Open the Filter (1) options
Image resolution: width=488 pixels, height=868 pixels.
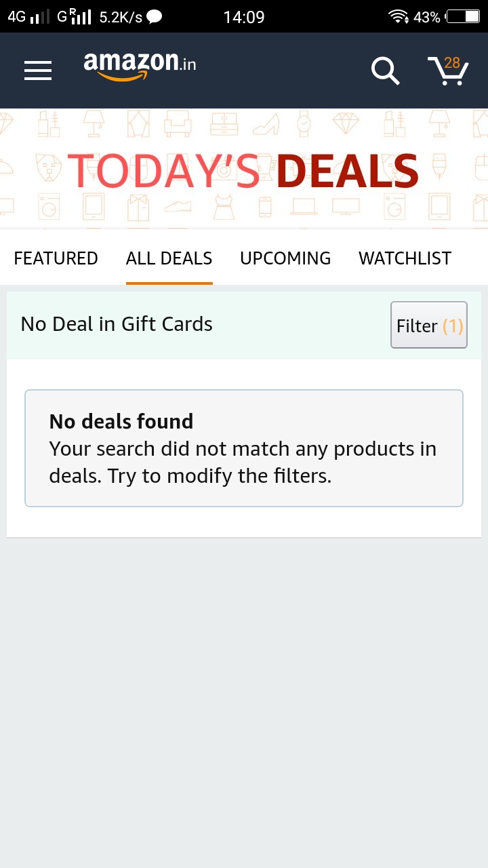tap(429, 325)
